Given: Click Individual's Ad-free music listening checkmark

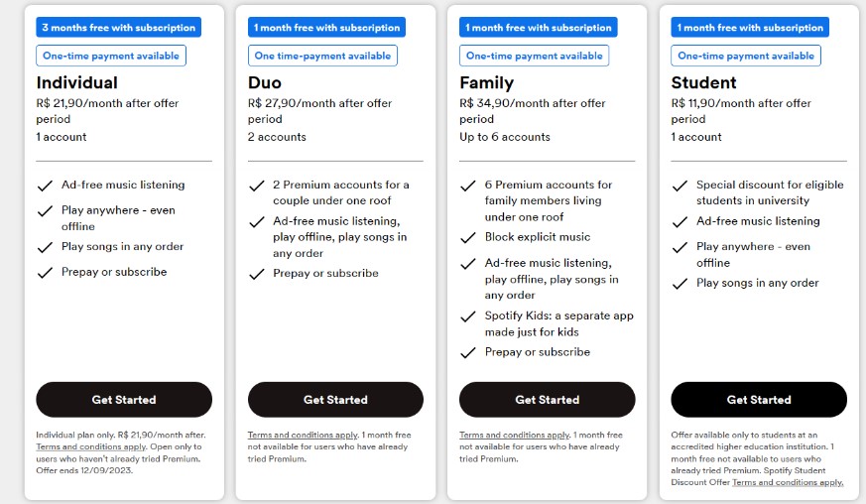Looking at the screenshot, I should point(45,186).
